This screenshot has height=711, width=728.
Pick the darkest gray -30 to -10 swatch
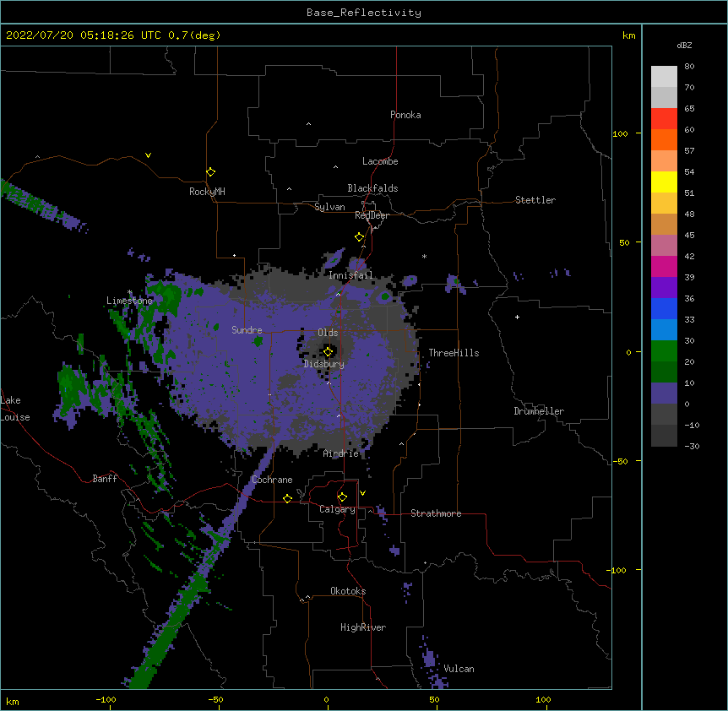(664, 436)
